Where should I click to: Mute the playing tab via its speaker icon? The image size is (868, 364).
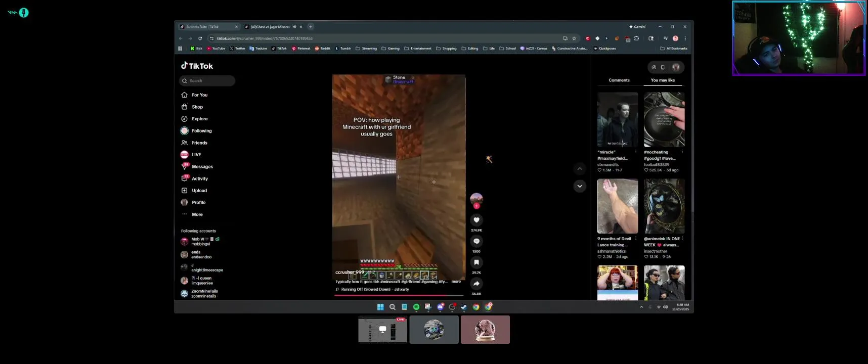(x=294, y=27)
